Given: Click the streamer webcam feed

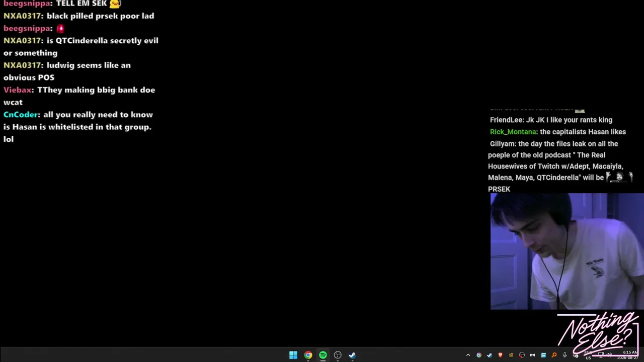Looking at the screenshot, I should coord(567,251).
